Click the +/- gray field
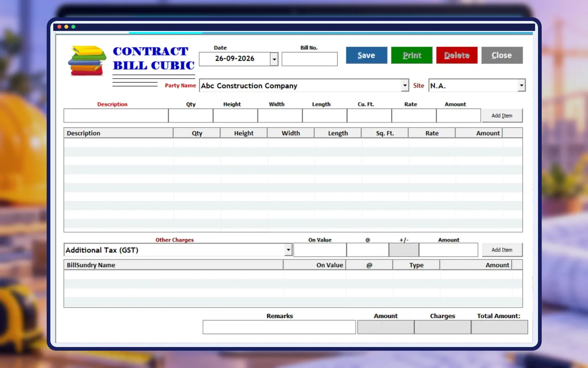Image resolution: width=588 pixels, height=368 pixels. 404,250
